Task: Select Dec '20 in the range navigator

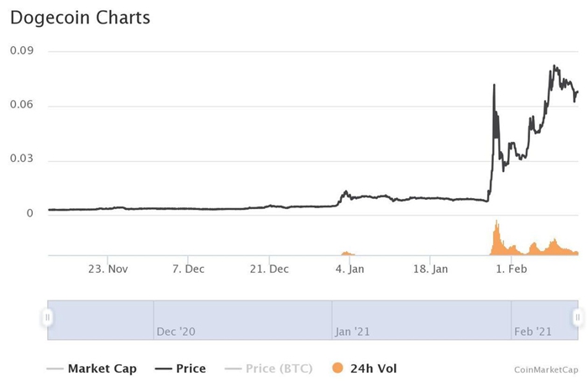Action: pos(176,332)
